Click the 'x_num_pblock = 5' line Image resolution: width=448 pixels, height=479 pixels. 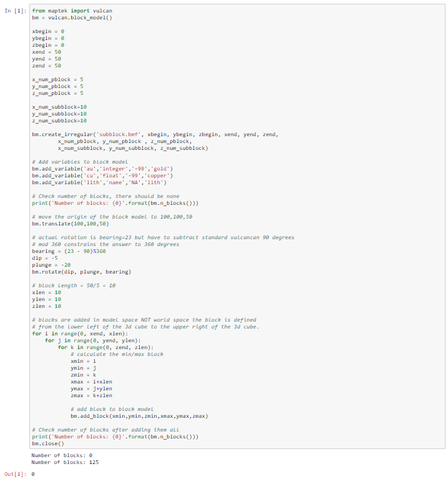click(x=57, y=79)
